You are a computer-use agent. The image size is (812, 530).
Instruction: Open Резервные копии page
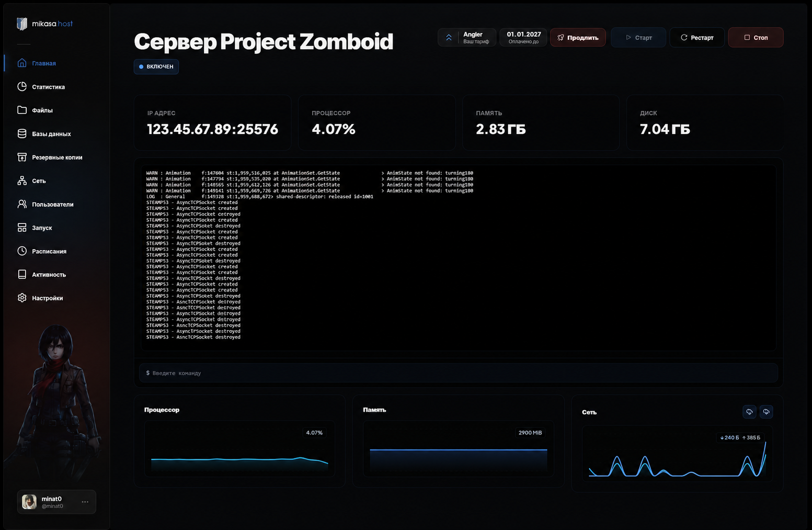(x=57, y=157)
